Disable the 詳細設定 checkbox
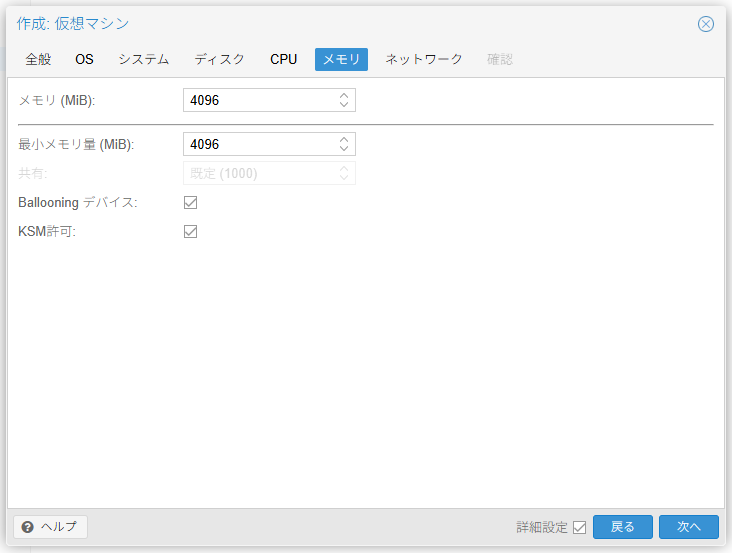Image resolution: width=732 pixels, height=553 pixels. (x=579, y=528)
